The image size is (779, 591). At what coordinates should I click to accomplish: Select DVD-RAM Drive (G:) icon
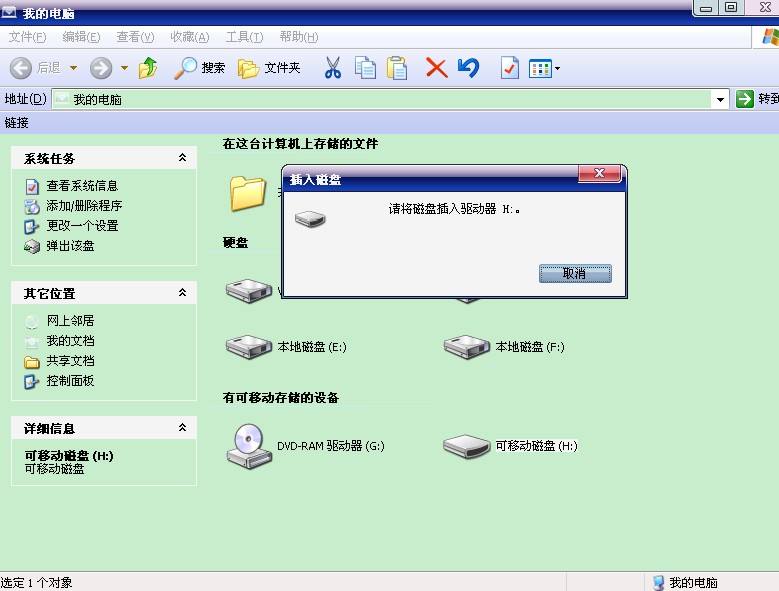pyautogui.click(x=249, y=446)
